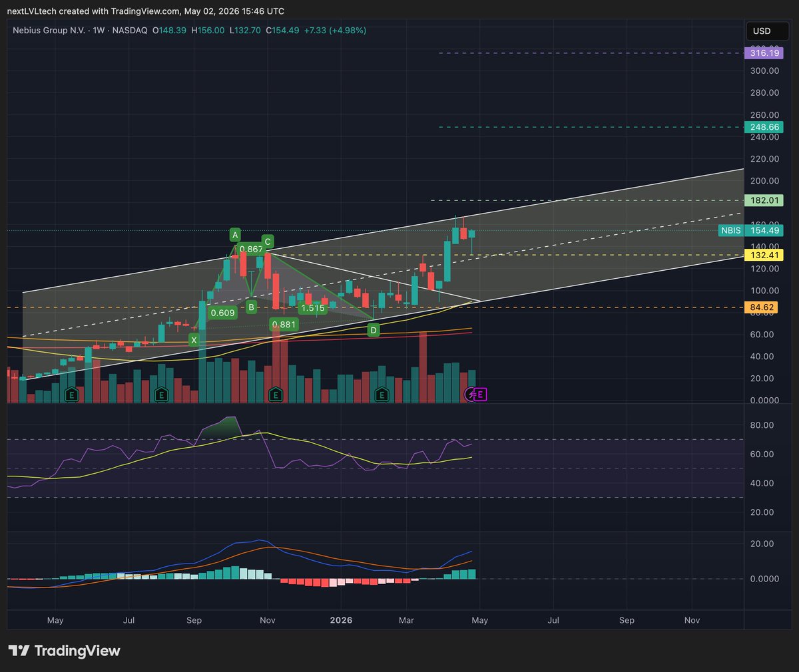Click the 2026 label on time axis
The width and height of the screenshot is (799, 672).
(x=341, y=620)
